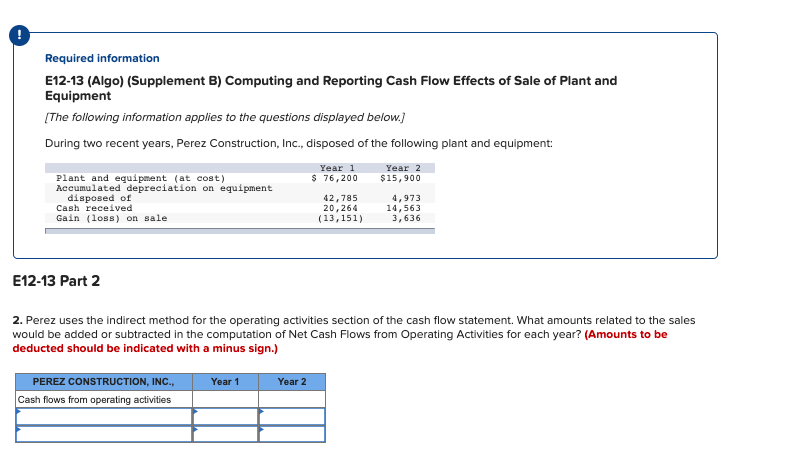
Task: Click the red minus sign instruction text
Action: [340, 341]
